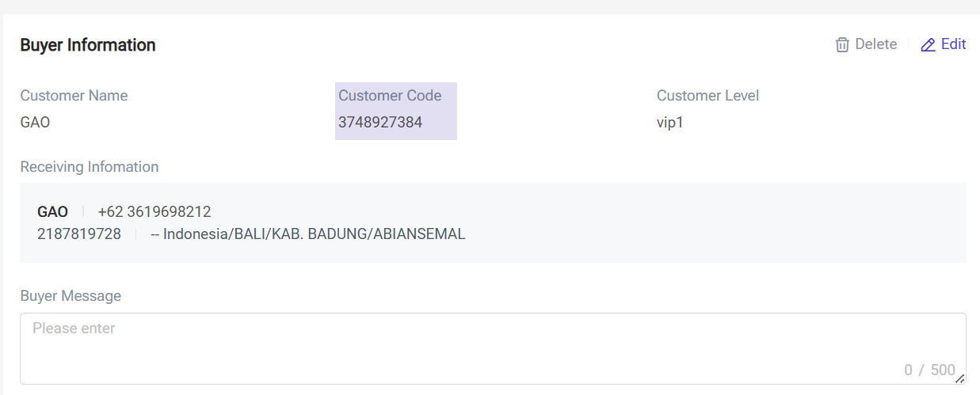The image size is (980, 395).
Task: Click the customer name value GAO
Action: pos(35,123)
